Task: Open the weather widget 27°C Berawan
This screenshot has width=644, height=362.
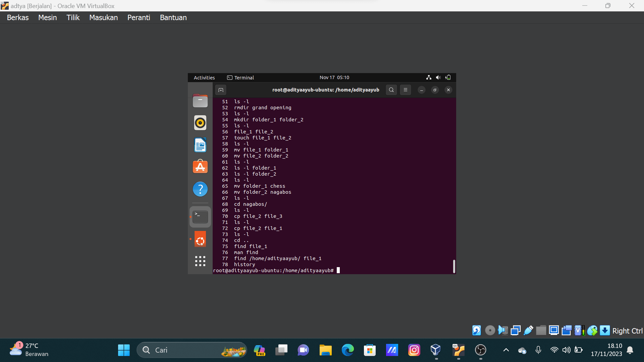Action: click(30, 350)
